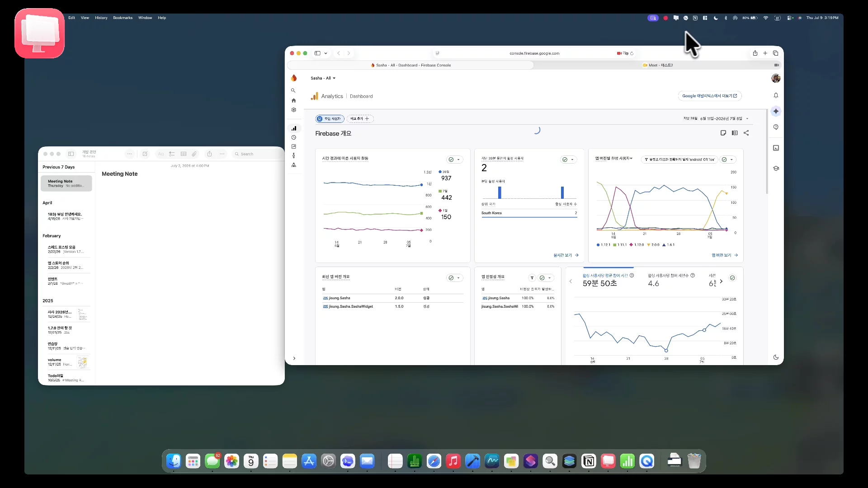This screenshot has height=488, width=868.
Task: Open check dropdown on app stability card
Action: (x=546, y=277)
